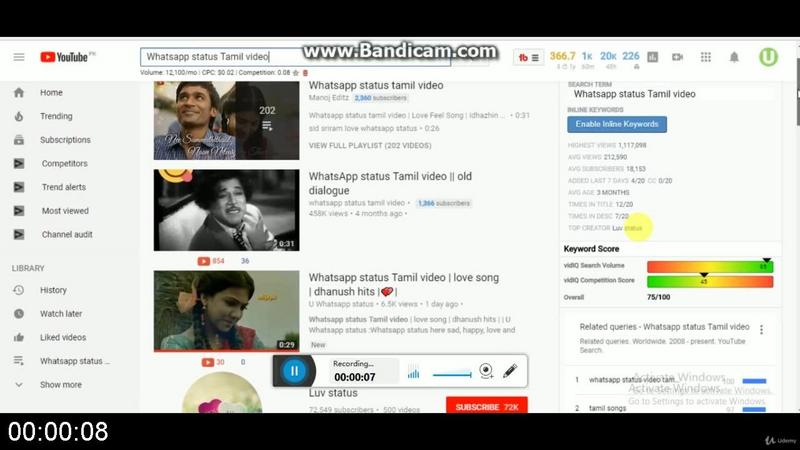Viewport: 800px width, 450px height.
Task: Open Channel audit in the sidebar
Action: 67,234
